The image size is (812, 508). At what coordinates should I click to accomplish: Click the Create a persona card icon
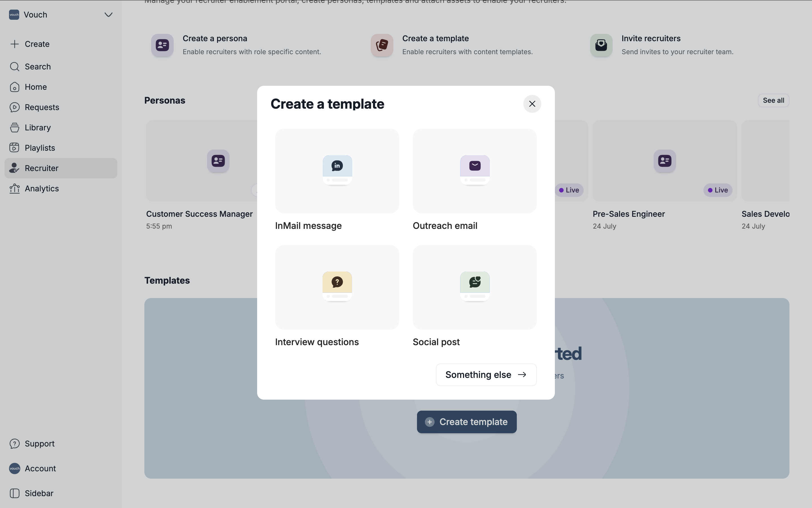pos(162,45)
